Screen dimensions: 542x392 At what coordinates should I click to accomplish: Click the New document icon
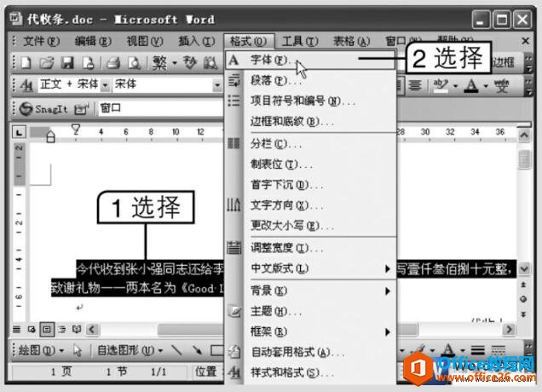26,63
